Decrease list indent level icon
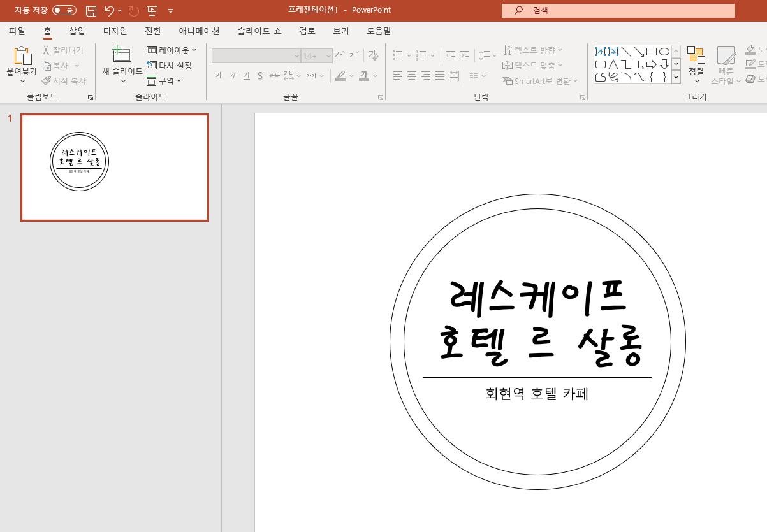767x532 pixels. coord(451,55)
